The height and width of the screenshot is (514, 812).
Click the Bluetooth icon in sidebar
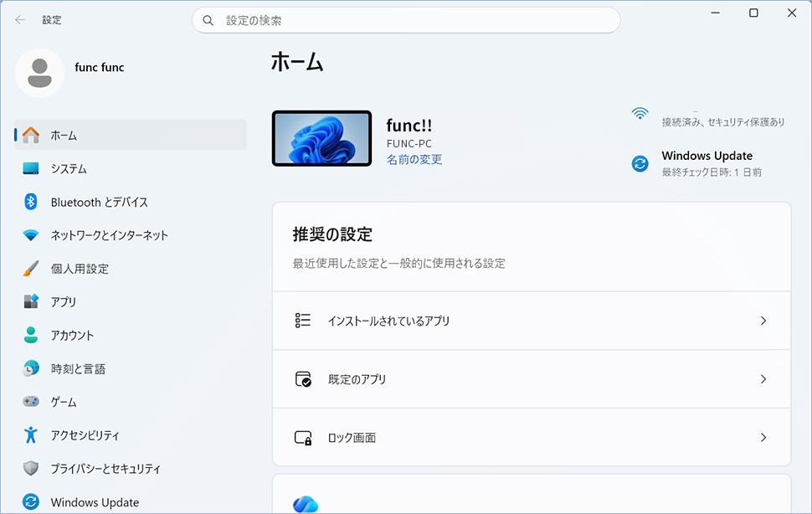click(31, 202)
